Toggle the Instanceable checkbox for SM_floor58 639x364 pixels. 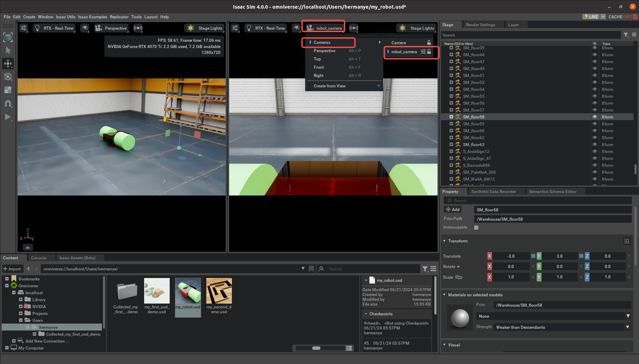(x=476, y=227)
